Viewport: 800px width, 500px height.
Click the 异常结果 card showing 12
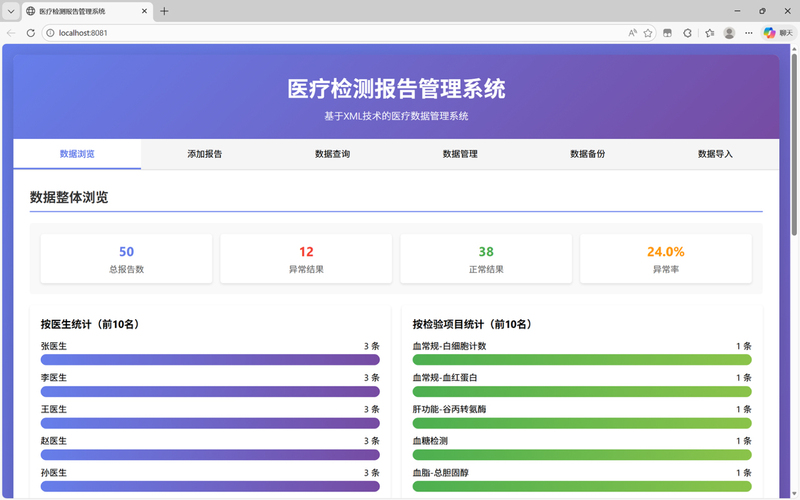306,259
